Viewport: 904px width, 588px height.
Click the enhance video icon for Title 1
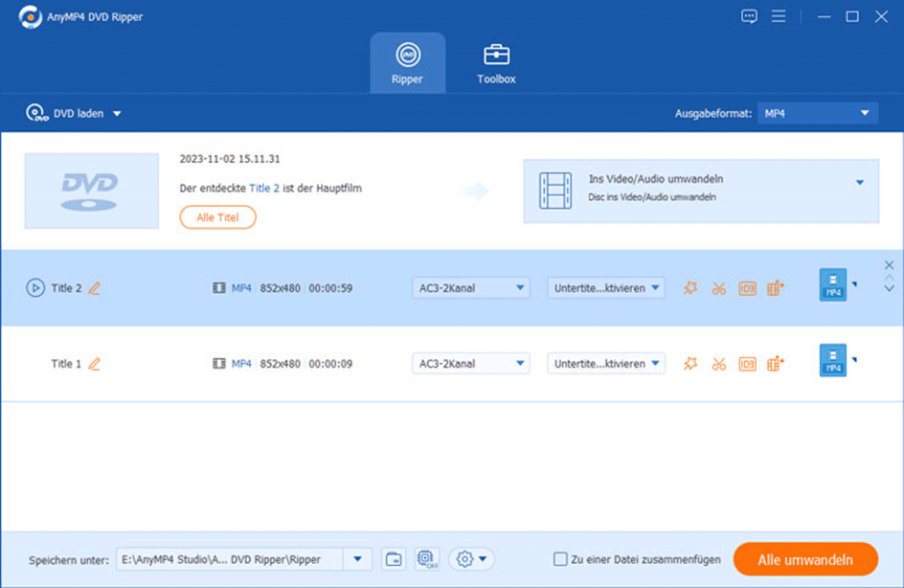[x=776, y=364]
